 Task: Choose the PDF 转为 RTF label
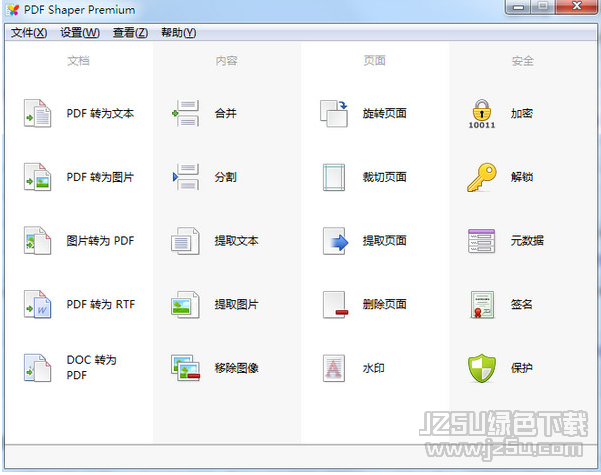pyautogui.click(x=101, y=304)
